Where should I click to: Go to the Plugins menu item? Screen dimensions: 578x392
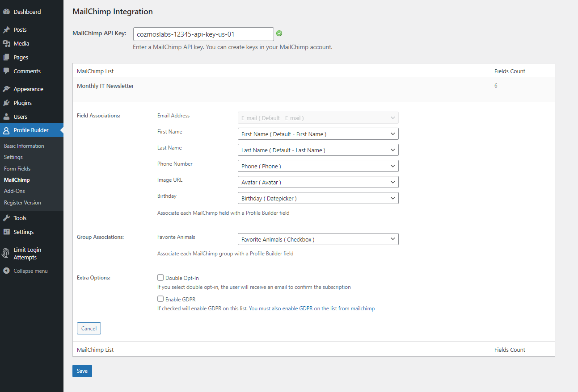pyautogui.click(x=32, y=103)
